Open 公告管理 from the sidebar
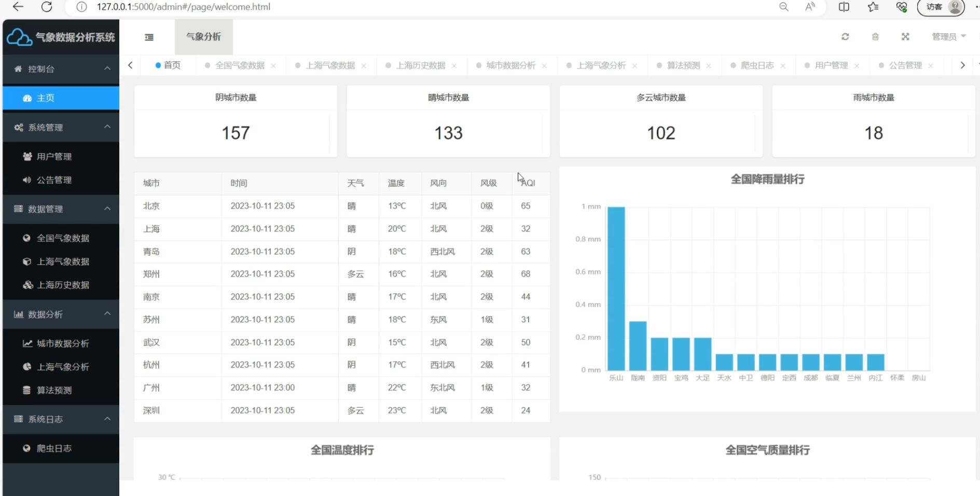The width and height of the screenshot is (980, 496). point(61,180)
